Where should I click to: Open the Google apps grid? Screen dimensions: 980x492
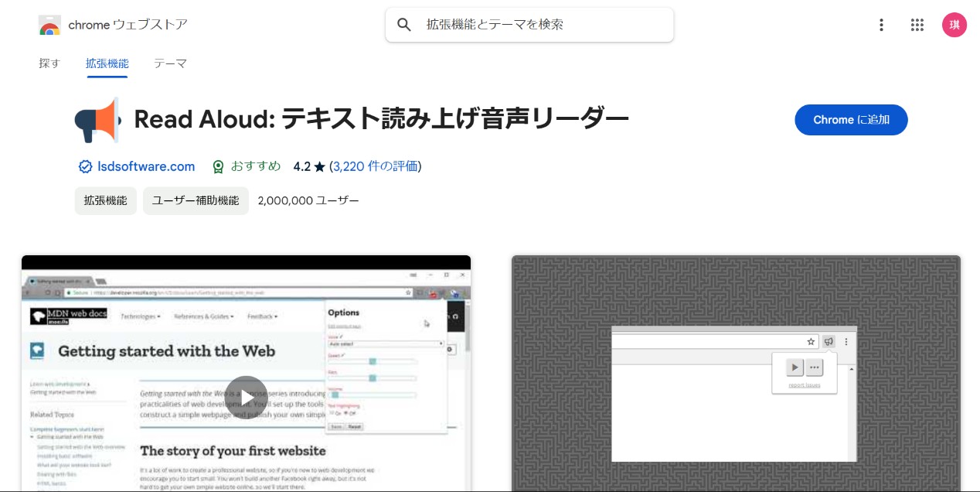click(x=917, y=25)
